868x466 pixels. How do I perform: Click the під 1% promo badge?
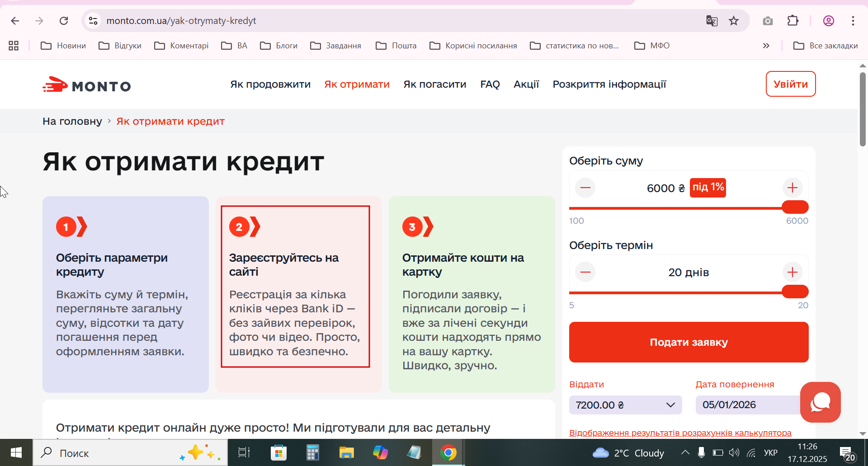coord(708,188)
